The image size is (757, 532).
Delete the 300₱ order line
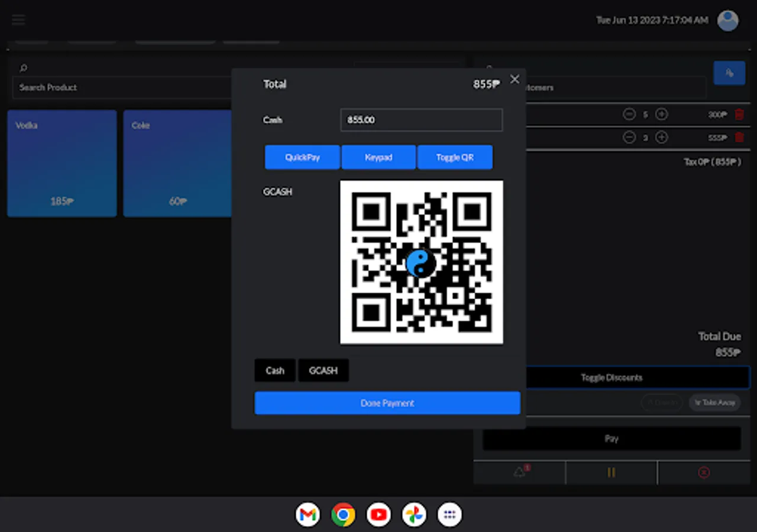pyautogui.click(x=739, y=115)
